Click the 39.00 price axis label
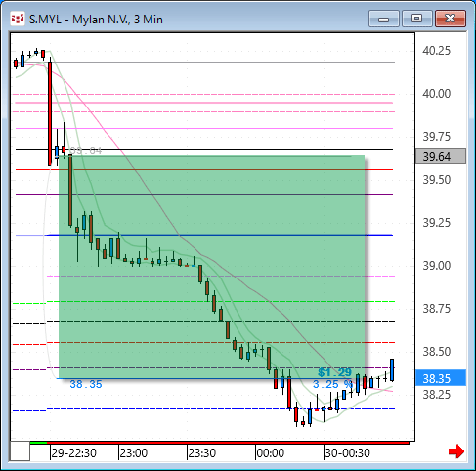 437,266
